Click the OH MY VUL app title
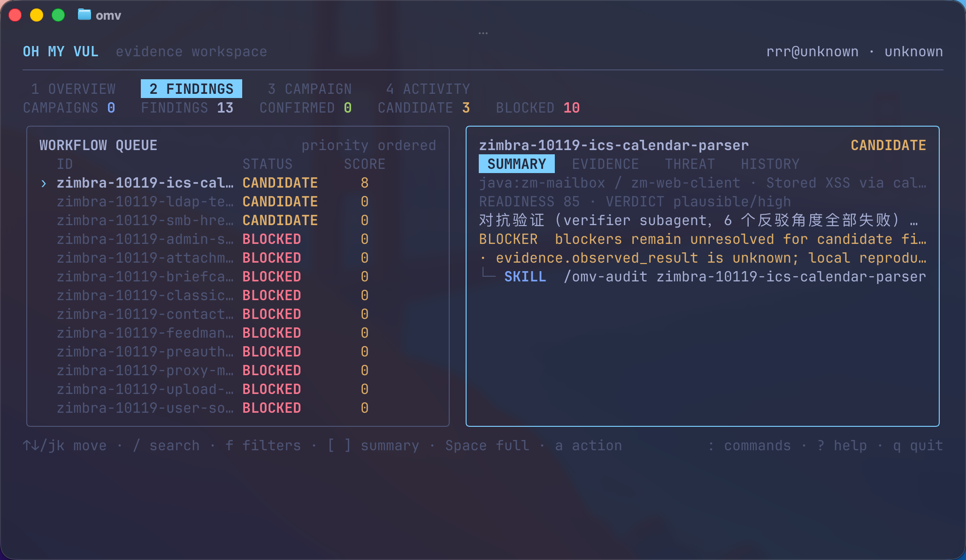 pyautogui.click(x=61, y=52)
